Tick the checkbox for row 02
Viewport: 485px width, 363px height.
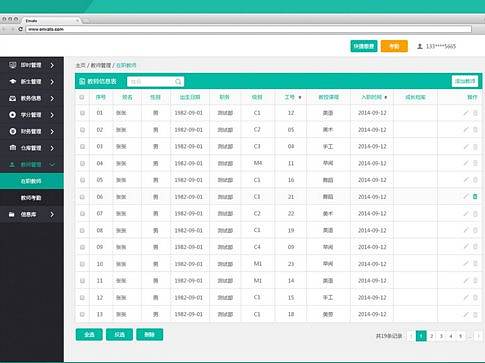(82, 130)
